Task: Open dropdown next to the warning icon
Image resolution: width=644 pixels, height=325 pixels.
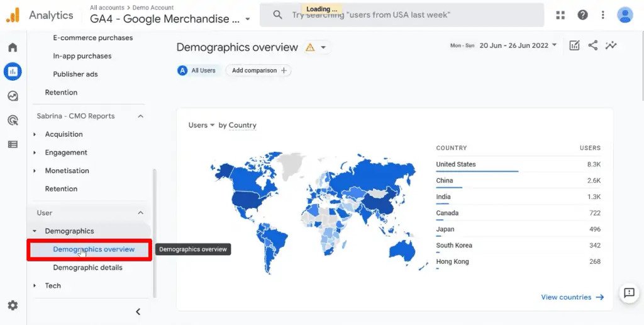Action: click(323, 47)
